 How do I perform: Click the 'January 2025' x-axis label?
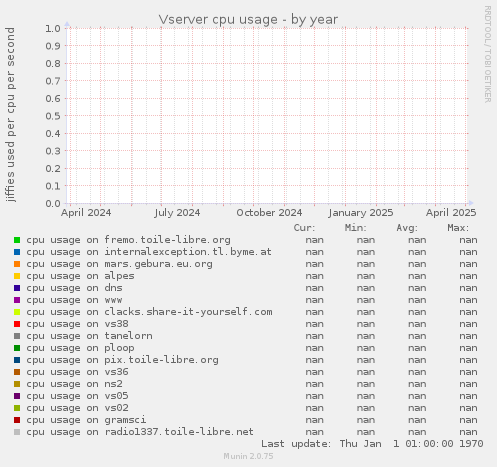(361, 213)
